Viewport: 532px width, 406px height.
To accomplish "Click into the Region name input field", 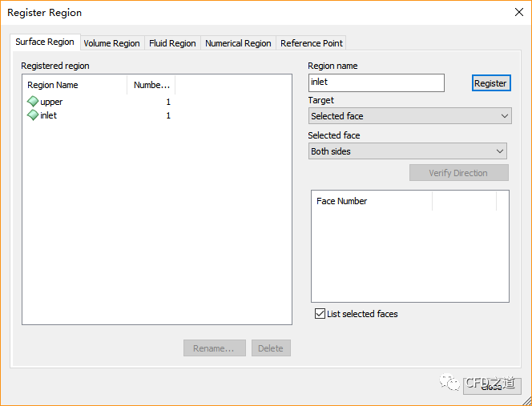I will point(377,82).
